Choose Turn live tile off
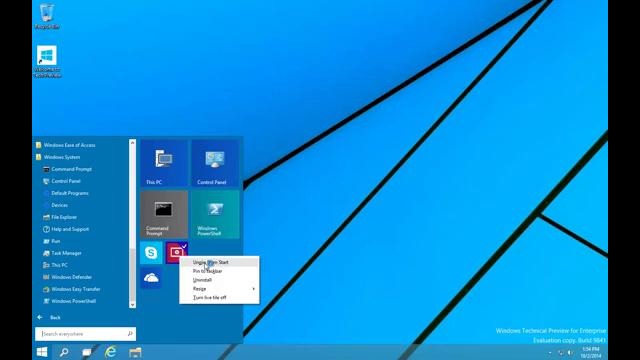Image resolution: width=640 pixels, height=360 pixels. (219, 298)
